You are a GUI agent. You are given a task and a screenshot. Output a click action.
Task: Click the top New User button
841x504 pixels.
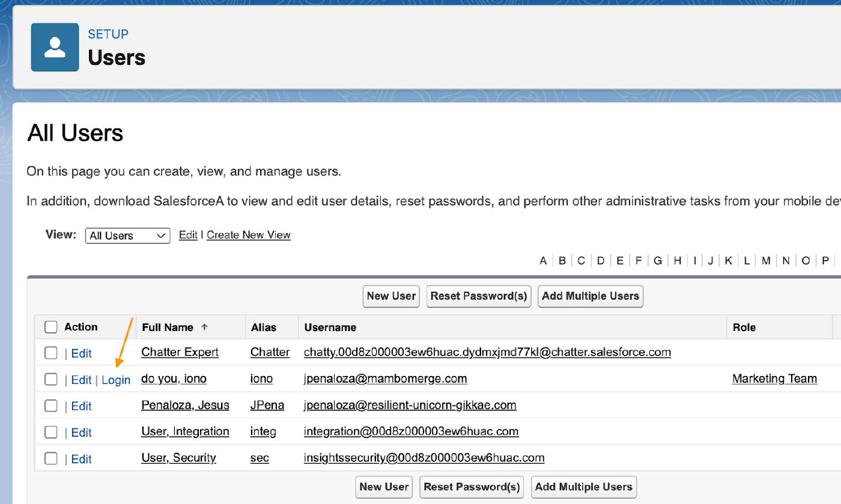[x=391, y=296]
